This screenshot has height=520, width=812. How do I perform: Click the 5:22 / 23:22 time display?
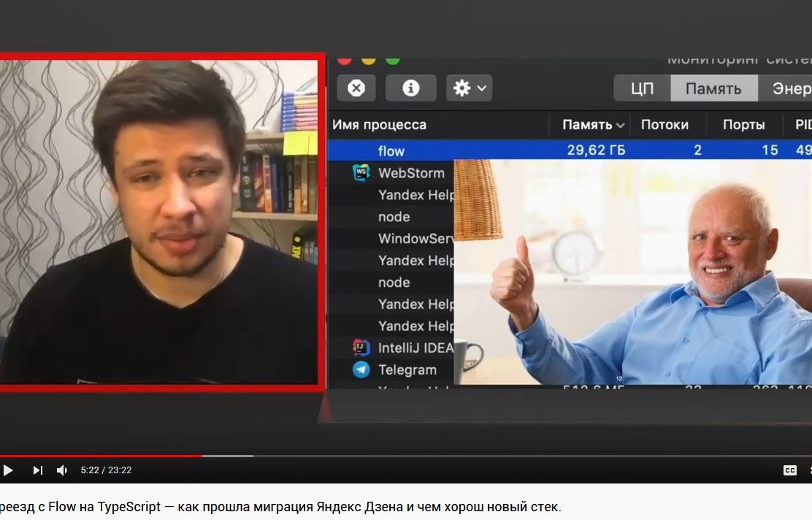pos(106,470)
